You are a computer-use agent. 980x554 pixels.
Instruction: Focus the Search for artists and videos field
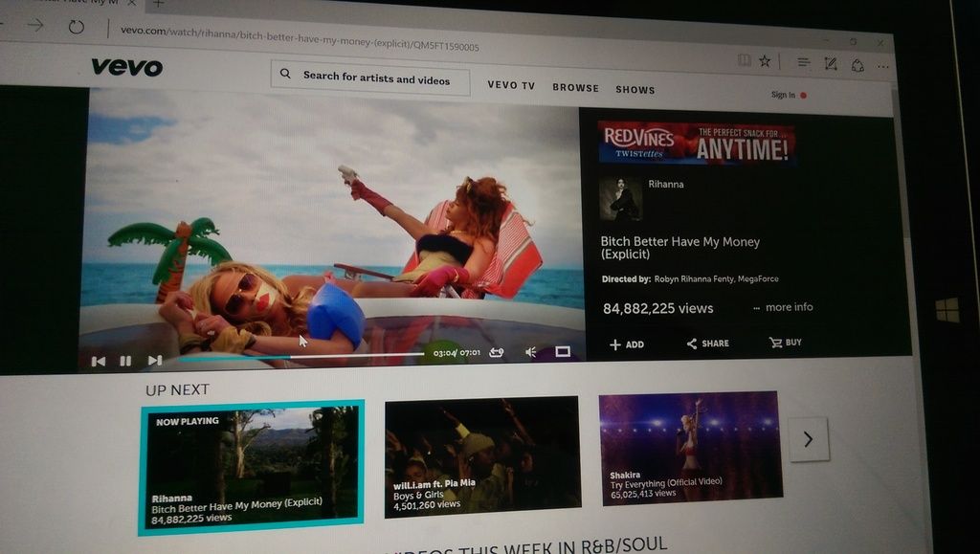370,78
